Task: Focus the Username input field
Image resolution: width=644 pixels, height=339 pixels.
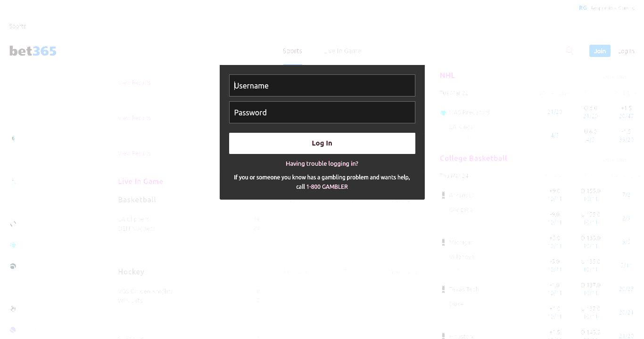Action: 322,85
